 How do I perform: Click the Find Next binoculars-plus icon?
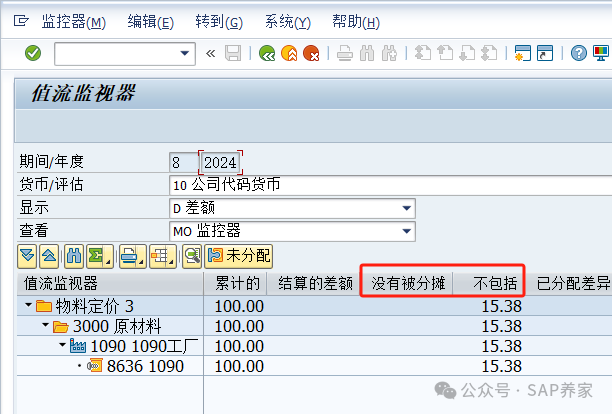pos(389,53)
